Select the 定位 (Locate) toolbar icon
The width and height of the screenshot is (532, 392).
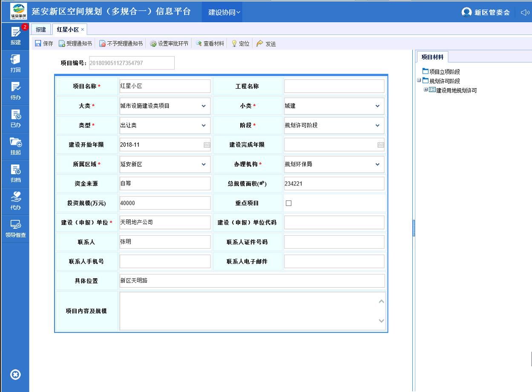pos(241,43)
